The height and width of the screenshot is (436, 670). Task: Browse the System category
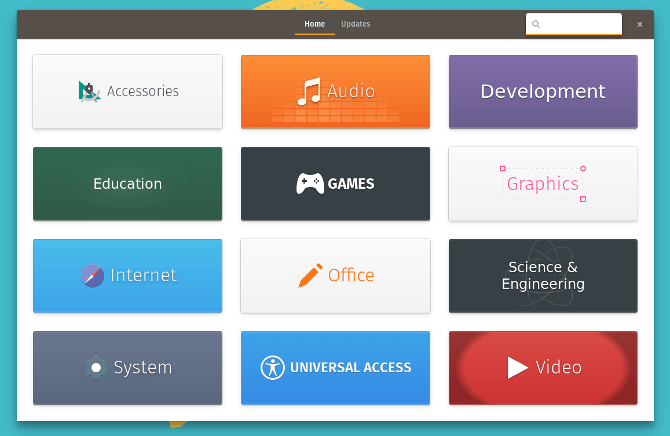coord(127,368)
